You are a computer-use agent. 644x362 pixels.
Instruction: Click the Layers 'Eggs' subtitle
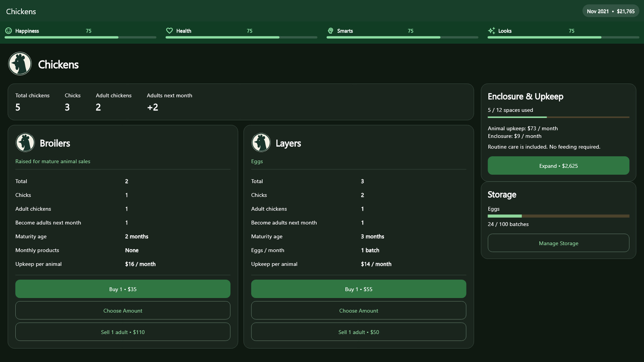257,161
